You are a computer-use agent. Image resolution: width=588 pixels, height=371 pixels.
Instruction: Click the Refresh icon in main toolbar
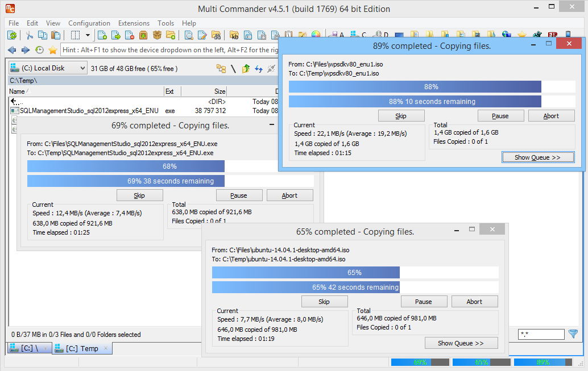12,36
